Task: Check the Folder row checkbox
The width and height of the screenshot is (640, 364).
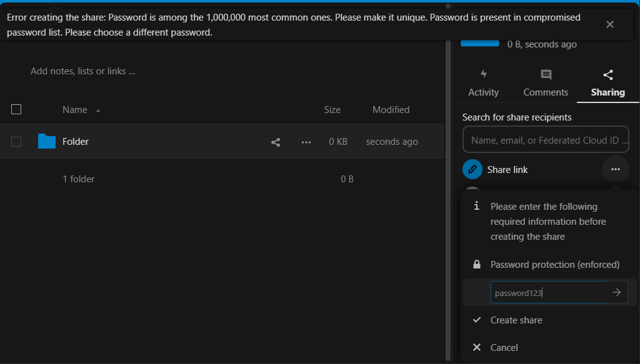Action: [16, 142]
